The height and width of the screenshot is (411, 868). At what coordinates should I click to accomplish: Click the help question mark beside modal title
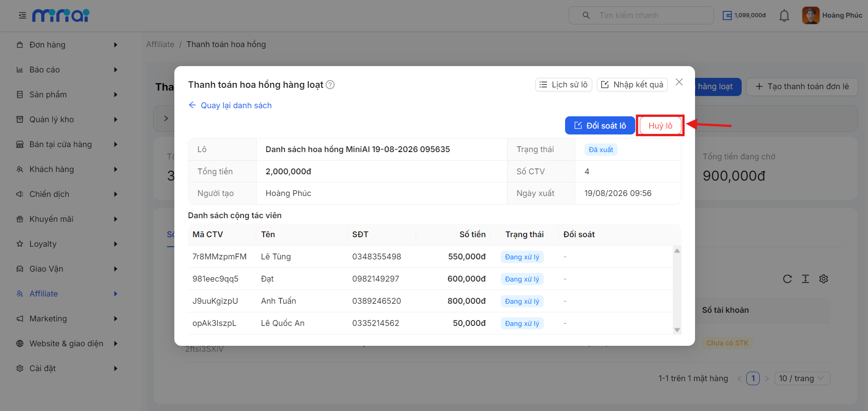pyautogui.click(x=330, y=85)
